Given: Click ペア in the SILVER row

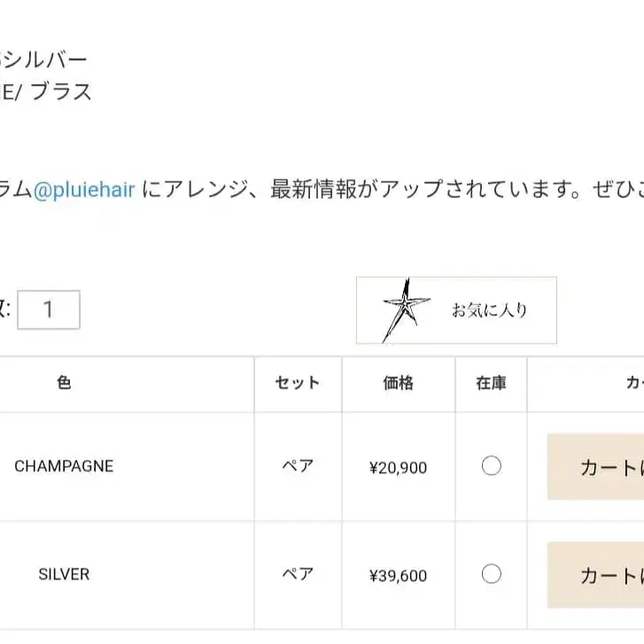Looking at the screenshot, I should [298, 574].
